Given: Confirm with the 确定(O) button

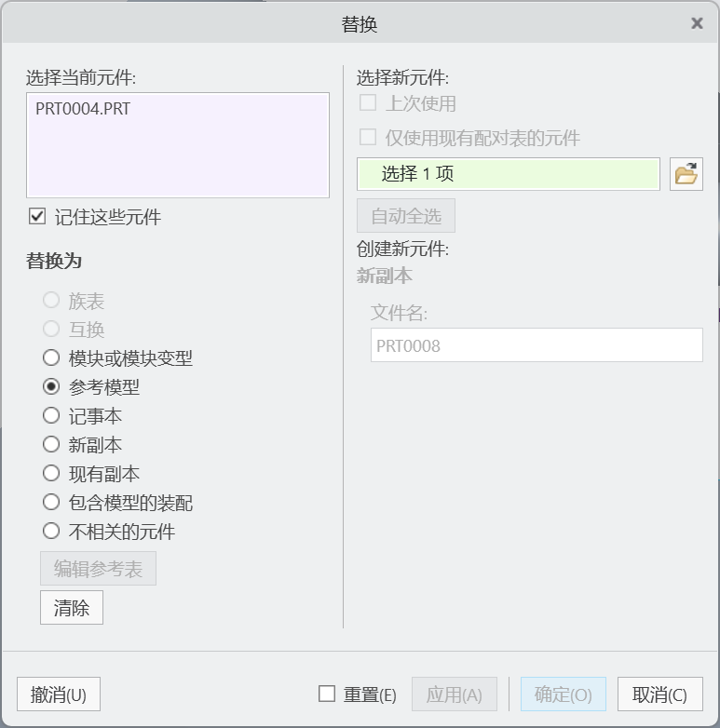Looking at the screenshot, I should pyautogui.click(x=564, y=694).
